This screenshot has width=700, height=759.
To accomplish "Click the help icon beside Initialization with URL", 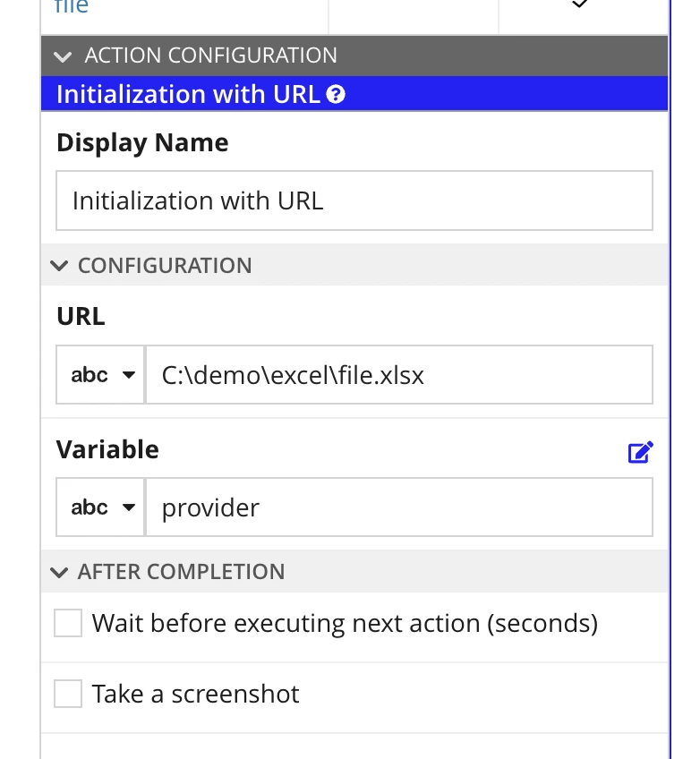I will (336, 94).
